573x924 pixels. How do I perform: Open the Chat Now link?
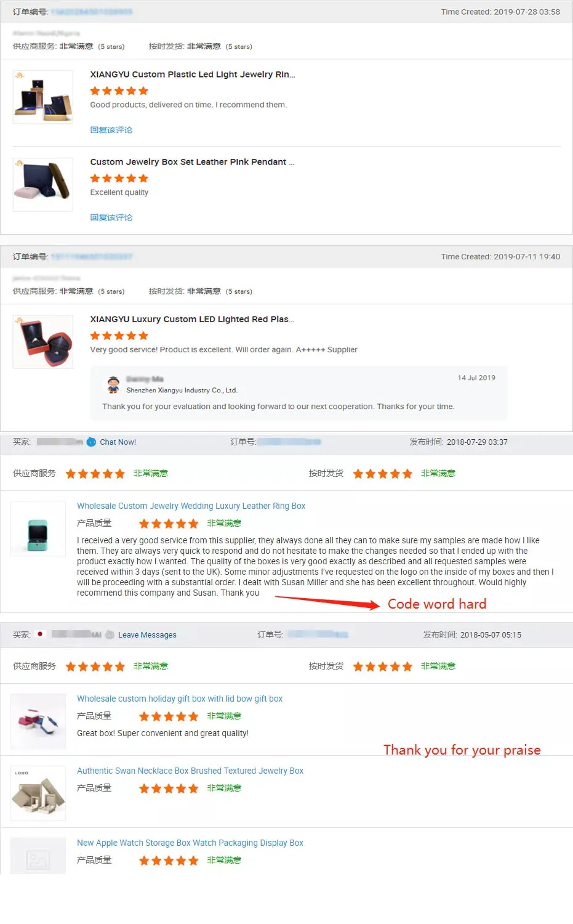pos(118,442)
